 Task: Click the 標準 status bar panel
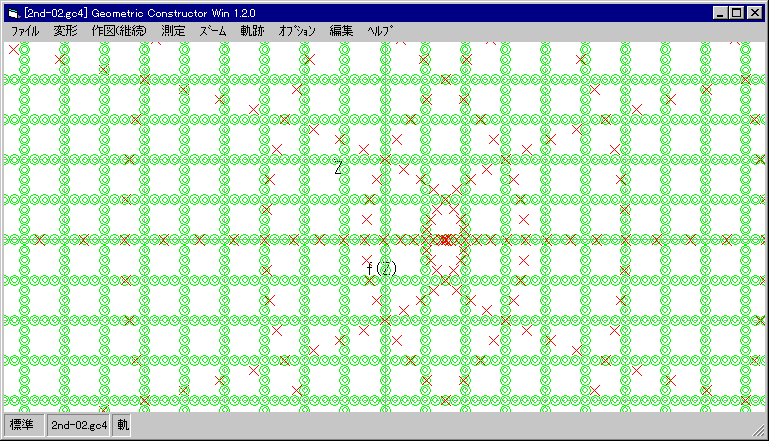(22, 425)
